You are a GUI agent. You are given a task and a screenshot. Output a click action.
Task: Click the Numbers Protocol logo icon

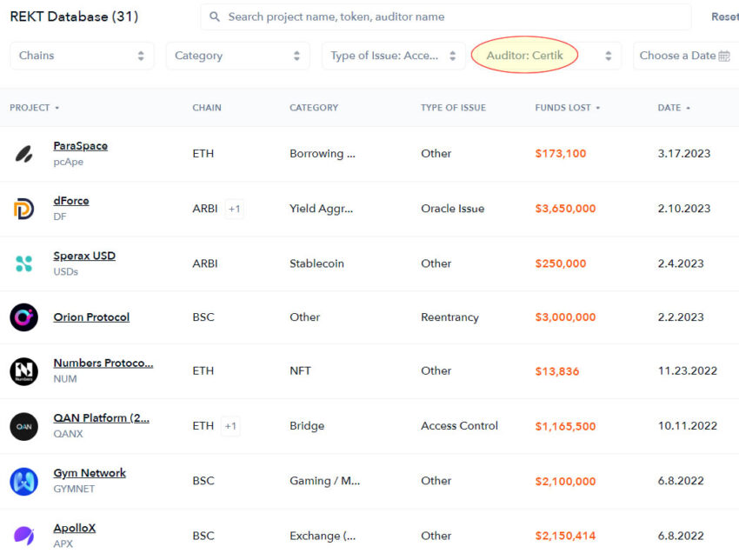pos(23,371)
